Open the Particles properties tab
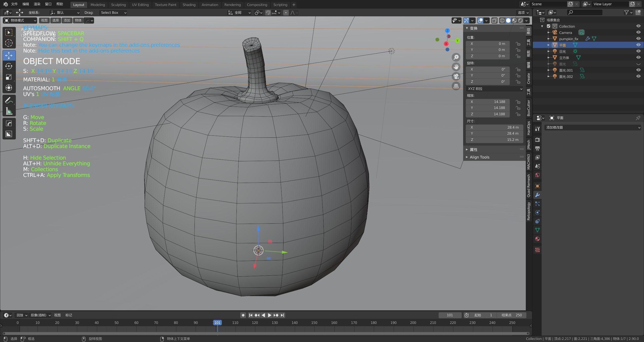This screenshot has width=644, height=342. click(537, 204)
